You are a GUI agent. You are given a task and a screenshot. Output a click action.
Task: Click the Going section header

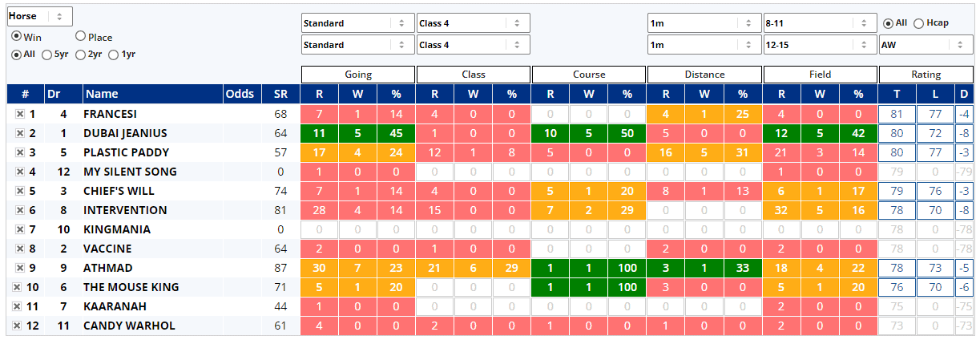358,75
